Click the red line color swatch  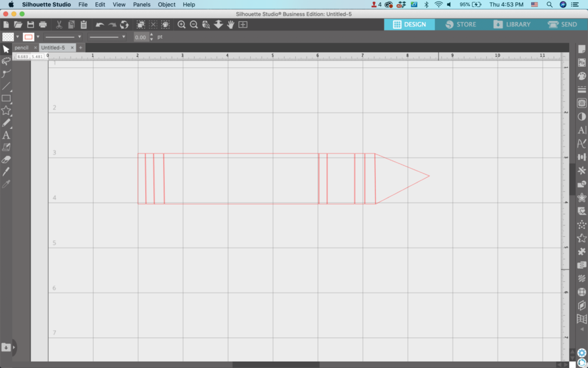(29, 37)
